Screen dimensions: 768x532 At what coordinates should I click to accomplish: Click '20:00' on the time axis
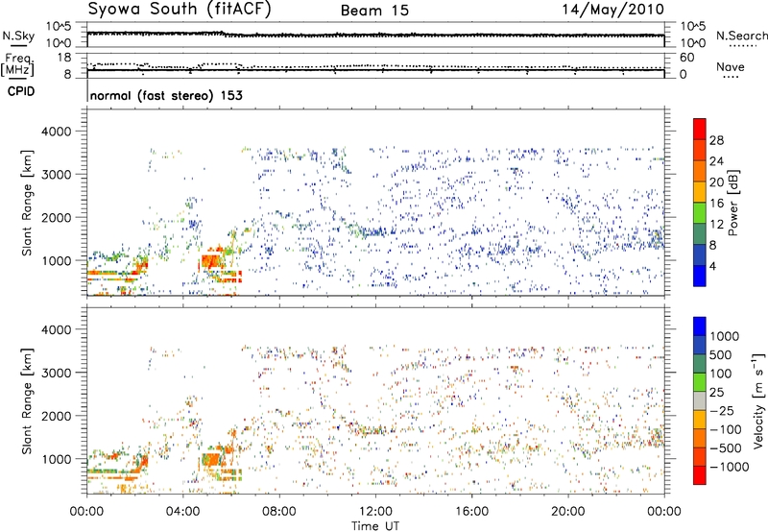[x=568, y=512]
